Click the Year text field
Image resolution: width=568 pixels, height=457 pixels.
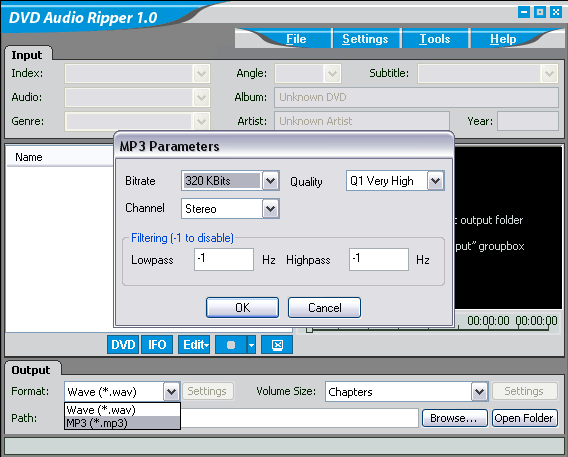click(528, 121)
